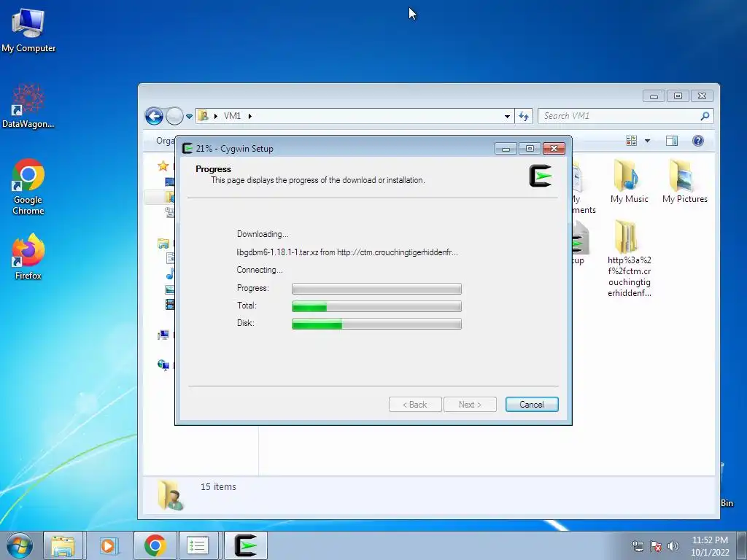Screen dimensions: 747x560
Task: Open the volume speaker tray icon
Action: pos(673,546)
